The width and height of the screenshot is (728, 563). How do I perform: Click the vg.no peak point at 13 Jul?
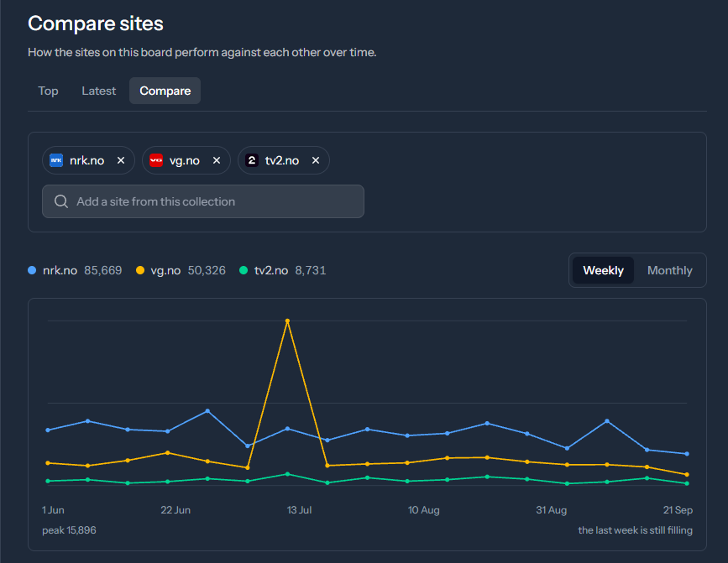pyautogui.click(x=287, y=321)
